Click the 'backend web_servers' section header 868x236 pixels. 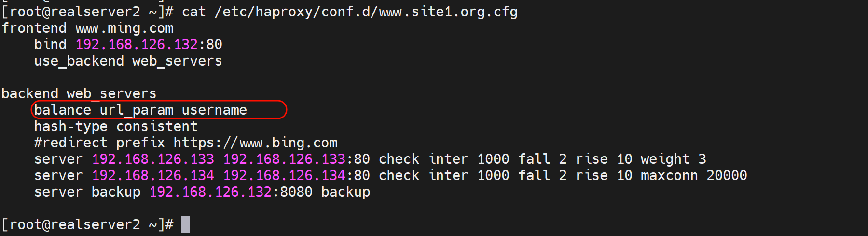coord(79,93)
